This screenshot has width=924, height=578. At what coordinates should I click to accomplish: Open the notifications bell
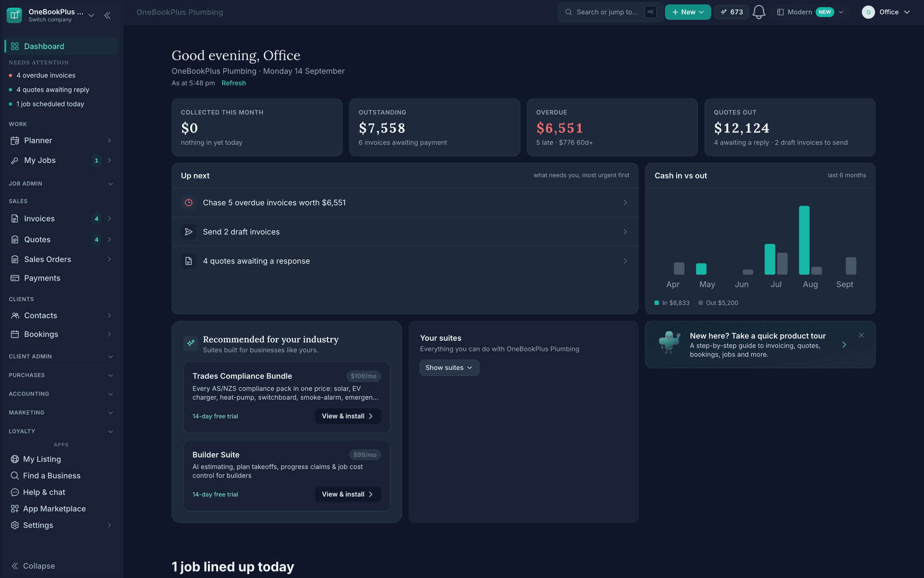coord(759,12)
